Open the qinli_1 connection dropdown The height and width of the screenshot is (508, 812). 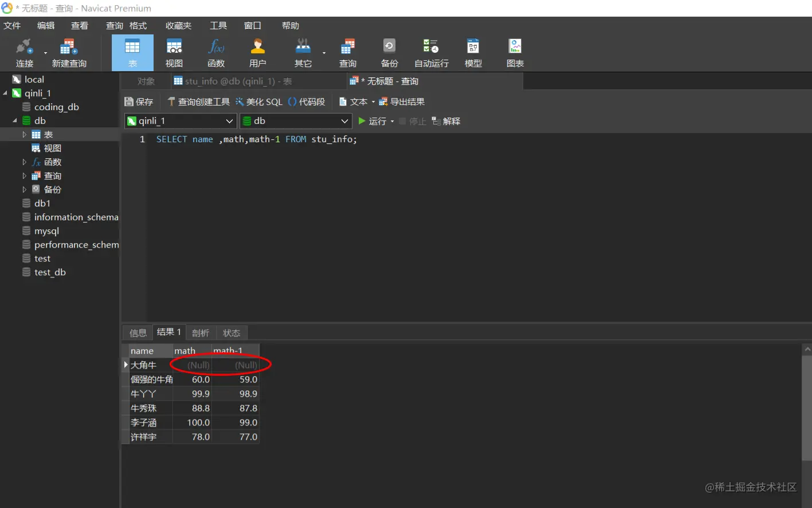(181, 121)
